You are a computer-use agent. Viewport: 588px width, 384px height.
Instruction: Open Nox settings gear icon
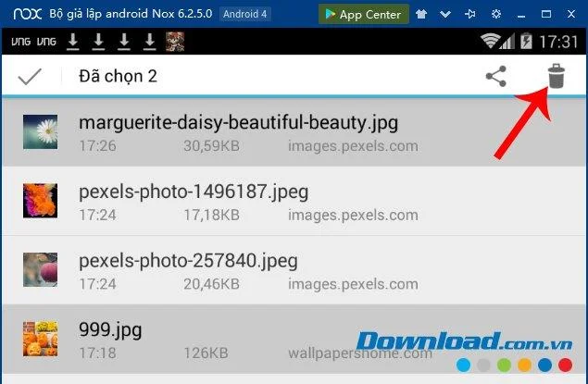pyautogui.click(x=496, y=14)
